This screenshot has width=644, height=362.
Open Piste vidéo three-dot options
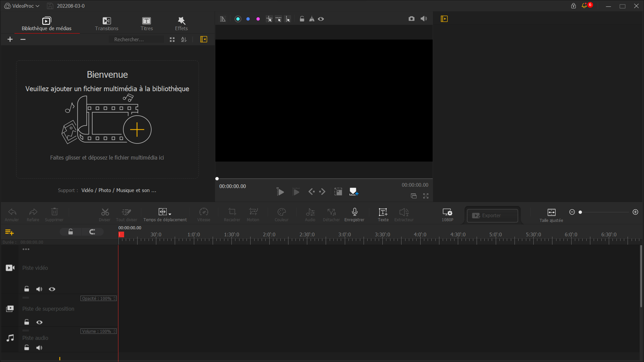[26, 249]
